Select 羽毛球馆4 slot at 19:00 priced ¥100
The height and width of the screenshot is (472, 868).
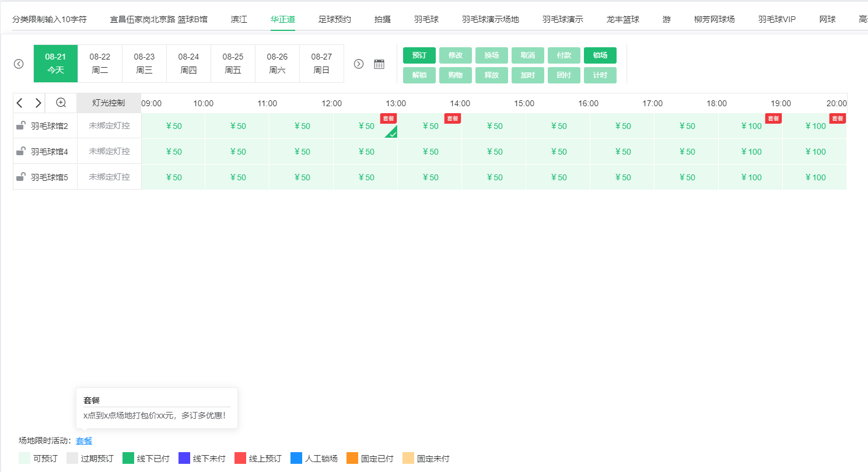[x=751, y=152]
